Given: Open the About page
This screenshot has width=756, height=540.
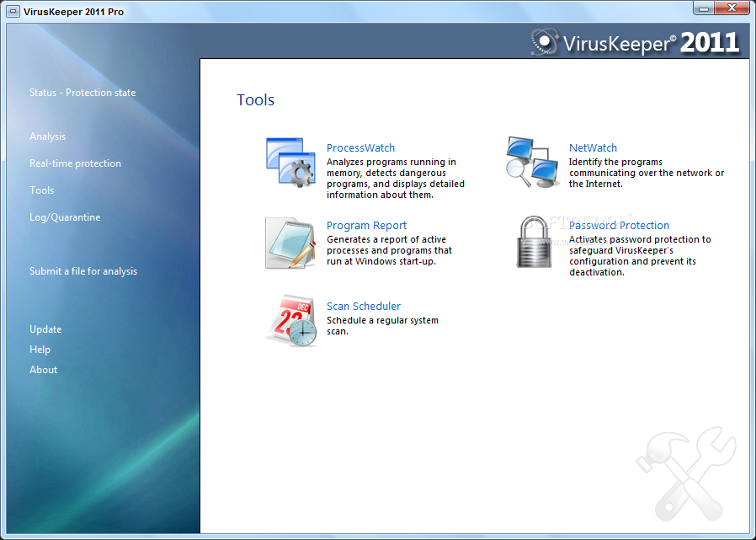Looking at the screenshot, I should 43,370.
